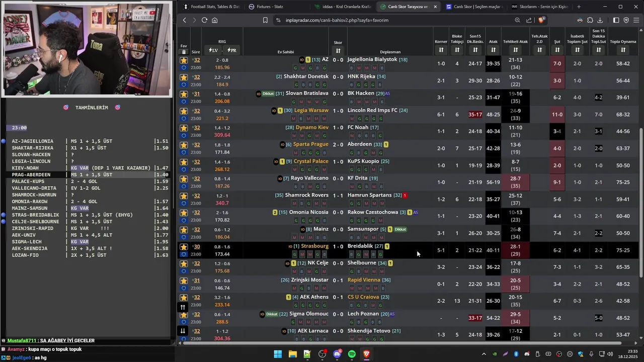Go to browser home page
The image size is (644, 362).
tap(215, 20)
